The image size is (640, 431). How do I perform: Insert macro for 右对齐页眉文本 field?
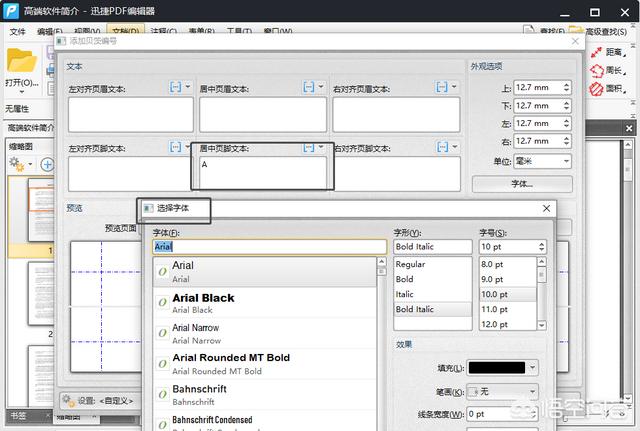pos(442,87)
